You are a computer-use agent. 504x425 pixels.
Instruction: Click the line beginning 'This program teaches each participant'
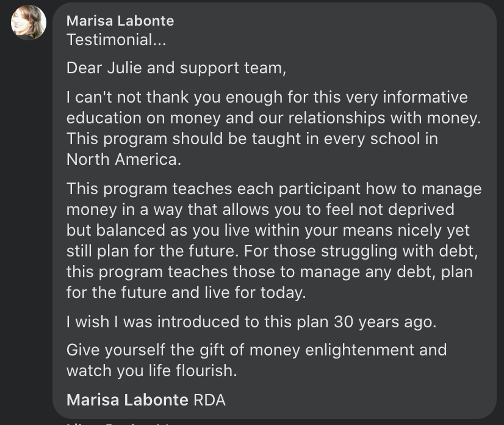273,189
